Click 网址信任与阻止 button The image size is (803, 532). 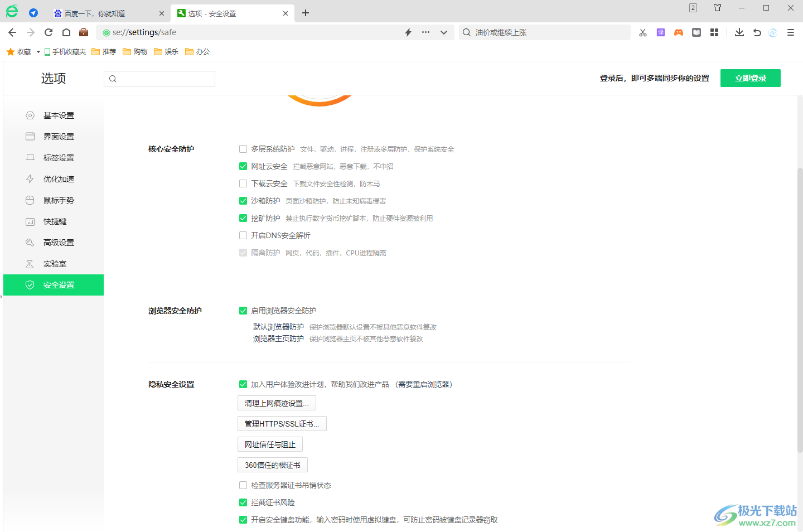270,444
